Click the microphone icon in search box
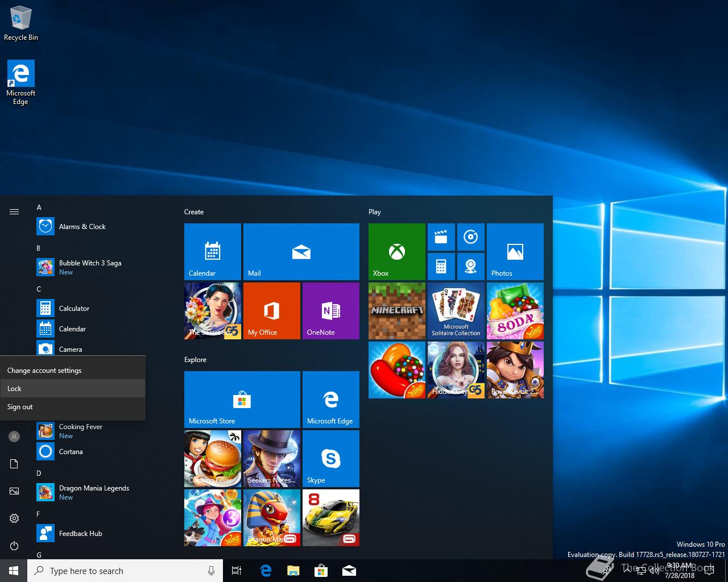Viewport: 728px width, 582px height. tap(211, 571)
